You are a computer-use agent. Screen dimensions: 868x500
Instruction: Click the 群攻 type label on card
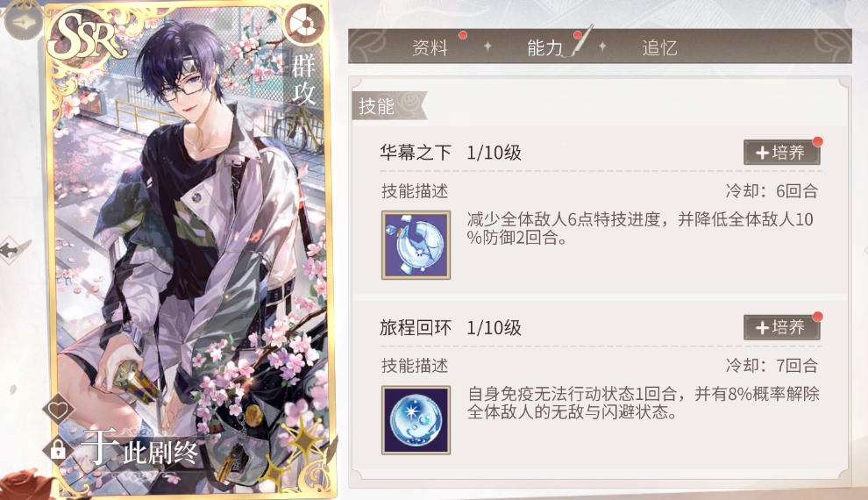303,80
